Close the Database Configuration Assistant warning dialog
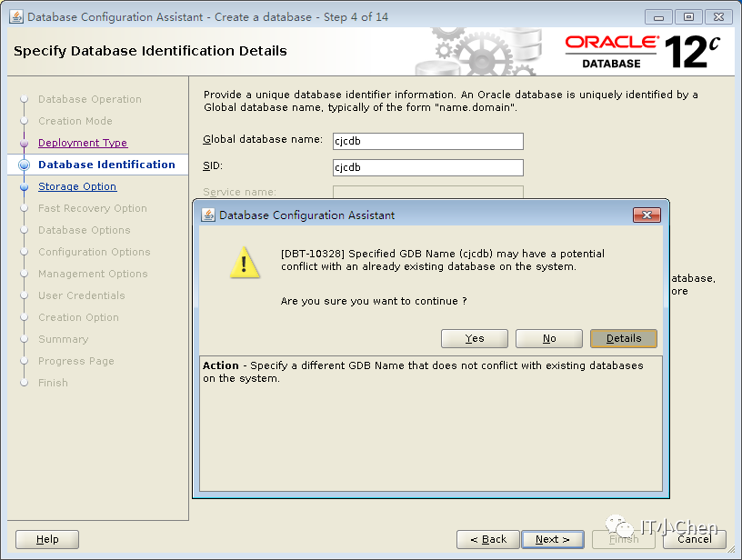The width and height of the screenshot is (742, 560). point(647,215)
